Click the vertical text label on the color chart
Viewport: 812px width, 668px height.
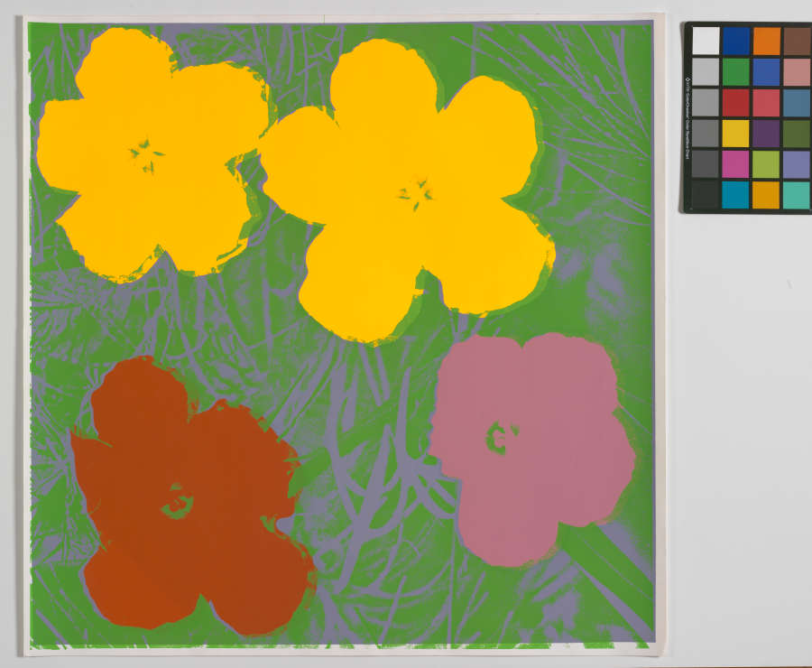[687, 117]
